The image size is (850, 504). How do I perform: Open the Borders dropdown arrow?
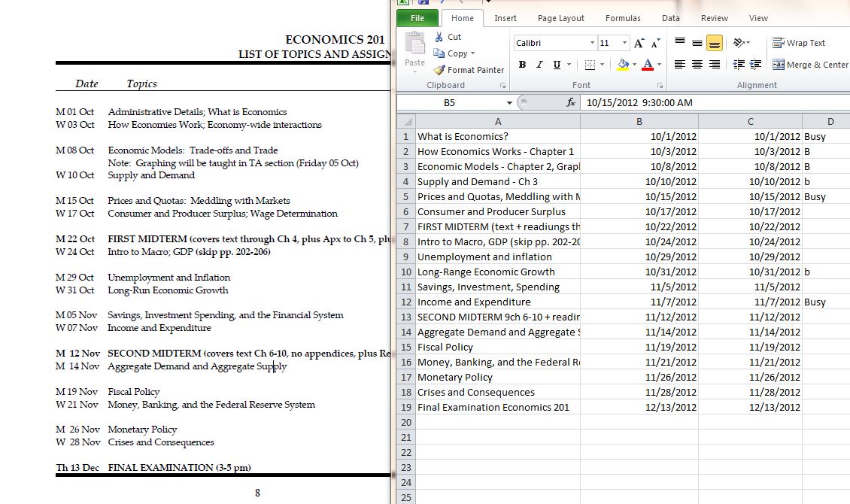tap(602, 65)
